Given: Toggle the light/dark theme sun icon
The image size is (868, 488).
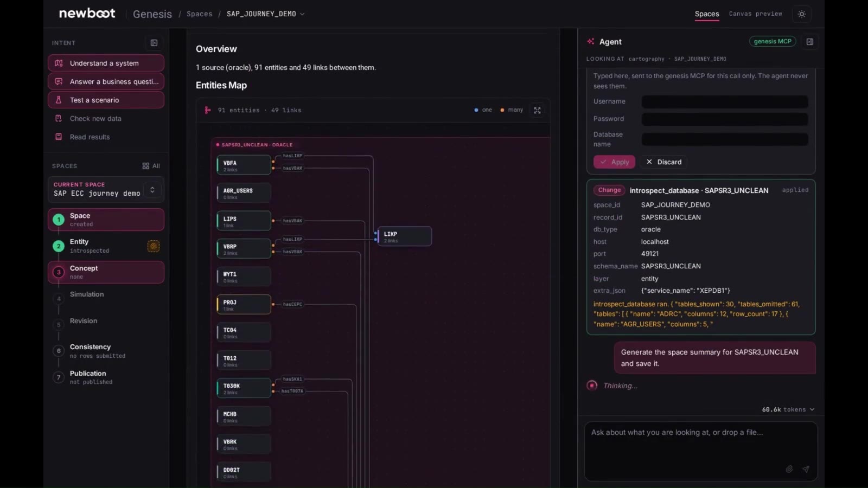Looking at the screenshot, I should 802,14.
